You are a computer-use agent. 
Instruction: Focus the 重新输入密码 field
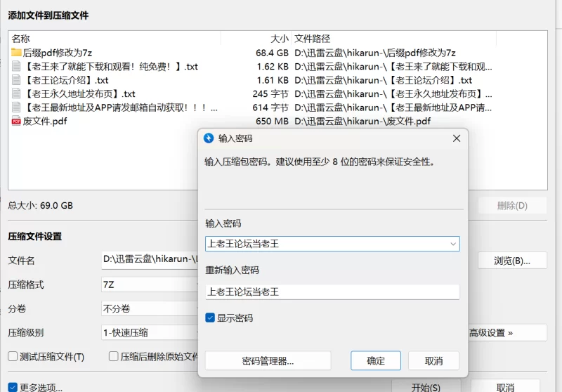tap(332, 292)
